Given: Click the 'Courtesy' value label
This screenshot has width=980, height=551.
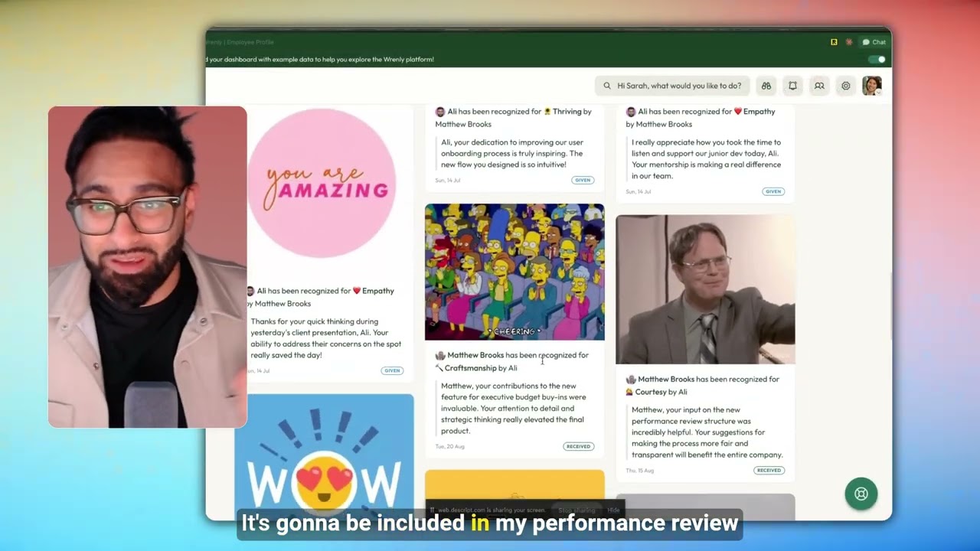Looking at the screenshot, I should pyautogui.click(x=651, y=392).
